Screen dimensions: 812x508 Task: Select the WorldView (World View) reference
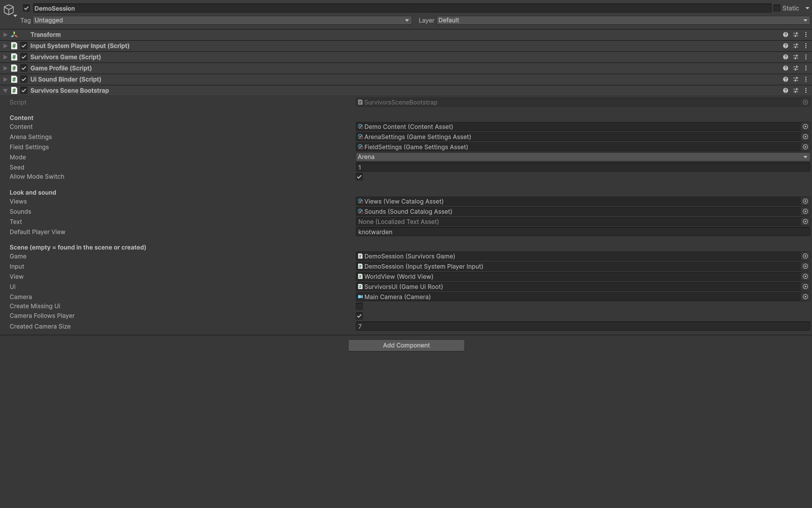[579, 276]
